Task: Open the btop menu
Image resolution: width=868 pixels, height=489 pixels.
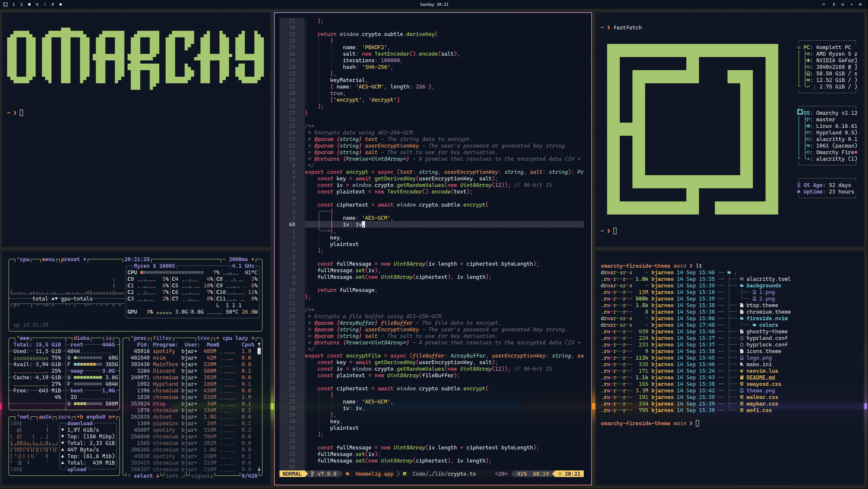Action: [48, 259]
